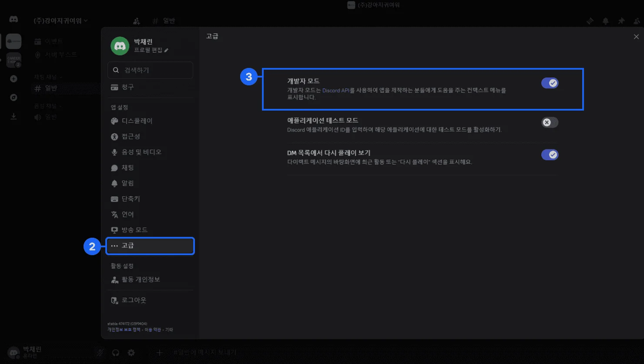Click the Discord API link

(x=336, y=91)
